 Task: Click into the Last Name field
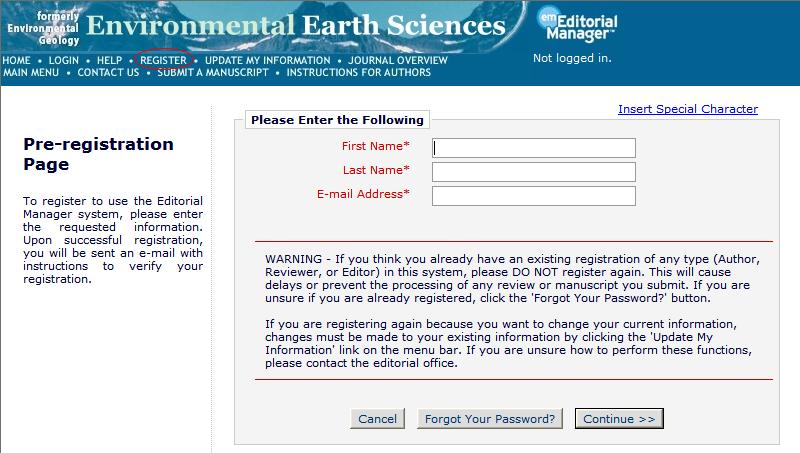534,172
